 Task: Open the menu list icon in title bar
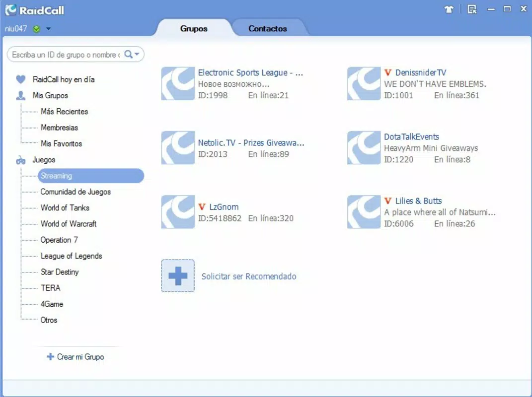click(x=471, y=9)
